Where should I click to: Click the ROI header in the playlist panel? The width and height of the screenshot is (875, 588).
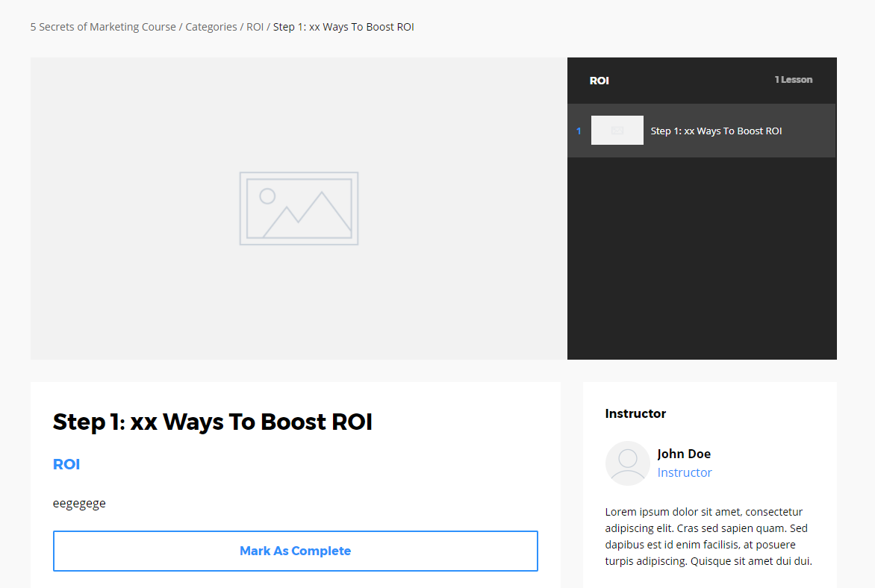(x=599, y=81)
